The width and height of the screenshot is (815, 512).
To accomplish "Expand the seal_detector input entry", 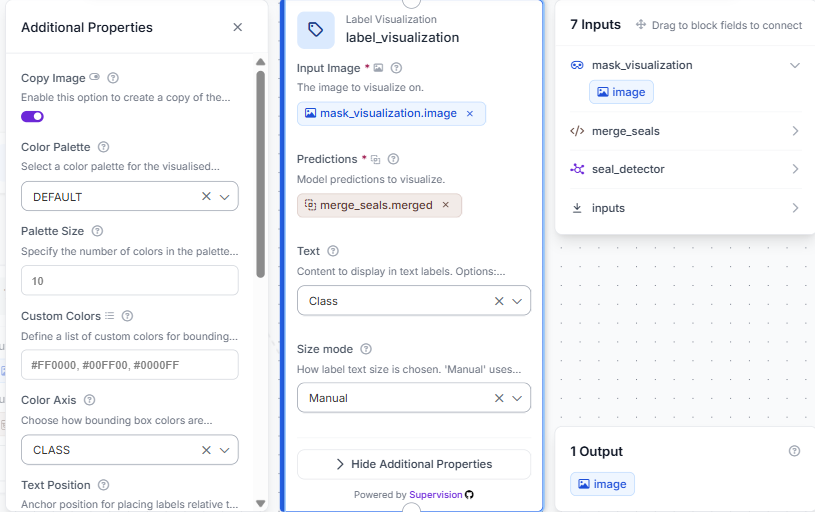I will [x=686, y=169].
